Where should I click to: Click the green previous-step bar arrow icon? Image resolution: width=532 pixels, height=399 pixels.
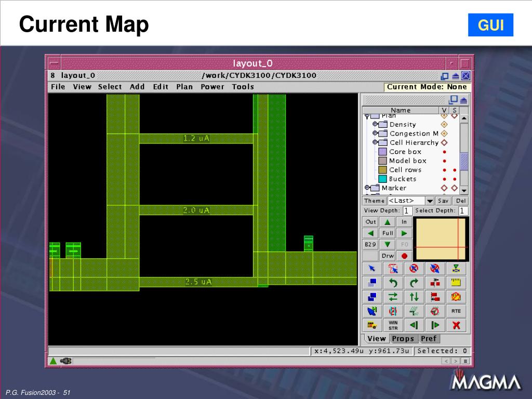(414, 325)
